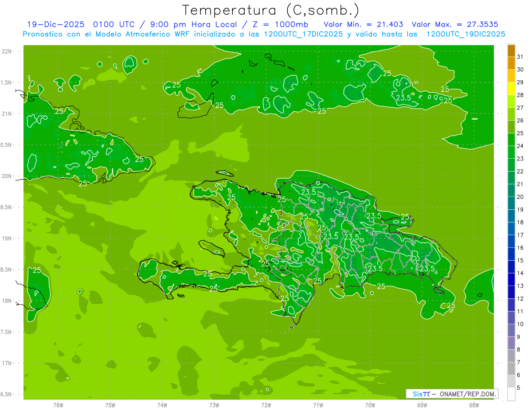Click the '18N' latitude label
This screenshot has height=411, width=532.
pyautogui.click(x=7, y=301)
